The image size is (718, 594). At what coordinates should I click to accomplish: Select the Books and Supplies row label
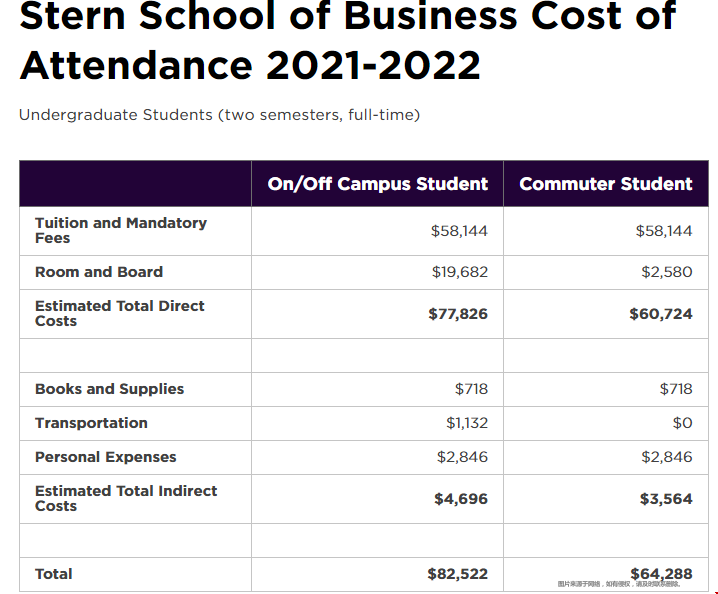click(109, 389)
